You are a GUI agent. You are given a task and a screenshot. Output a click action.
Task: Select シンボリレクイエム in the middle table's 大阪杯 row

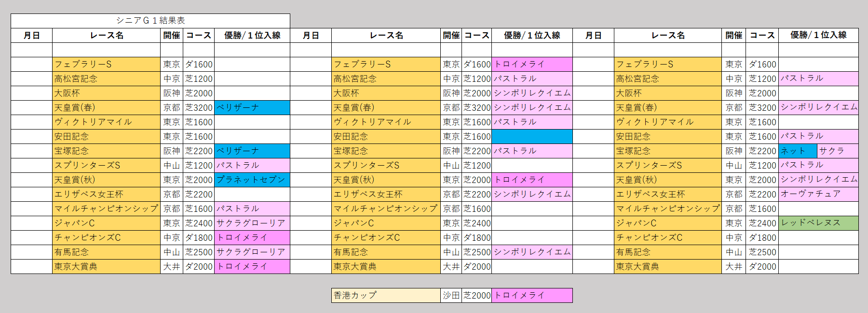coord(532,93)
